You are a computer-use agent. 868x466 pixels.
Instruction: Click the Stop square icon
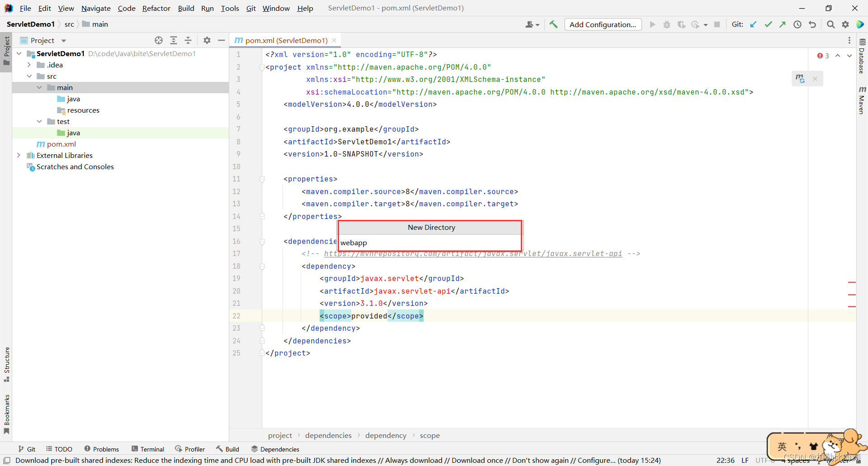point(717,24)
